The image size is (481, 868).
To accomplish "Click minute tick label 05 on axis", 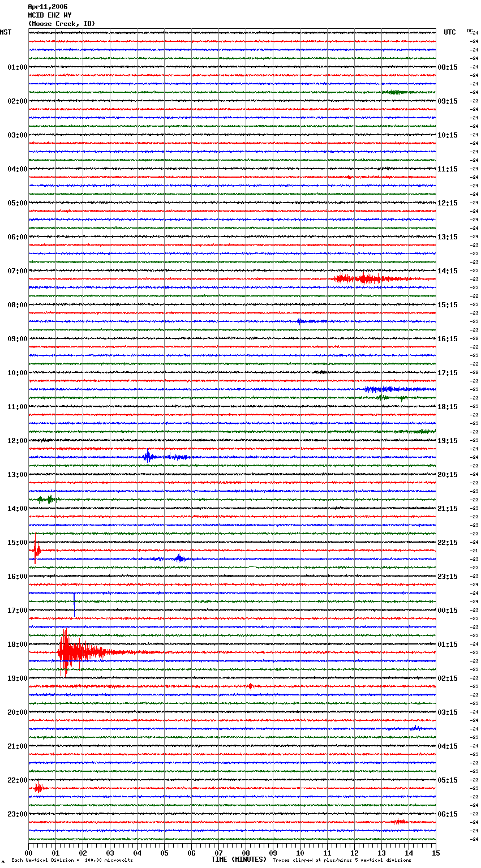I will [165, 852].
